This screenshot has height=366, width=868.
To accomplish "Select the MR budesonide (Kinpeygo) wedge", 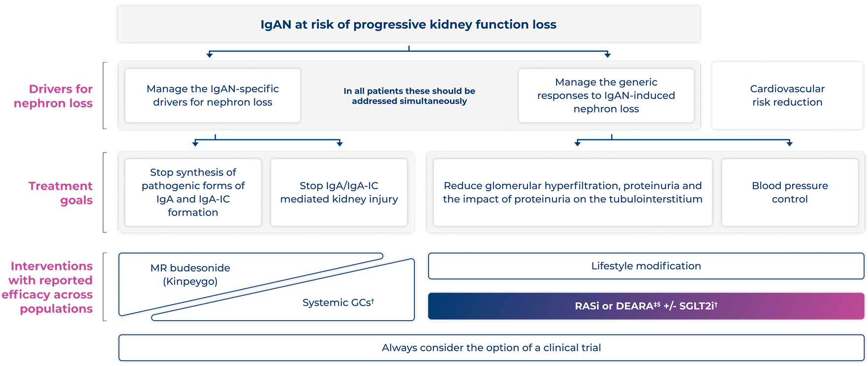I will click(190, 275).
